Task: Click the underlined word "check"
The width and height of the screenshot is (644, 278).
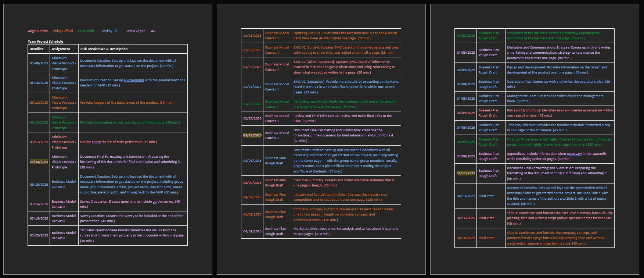Action: pos(96,142)
